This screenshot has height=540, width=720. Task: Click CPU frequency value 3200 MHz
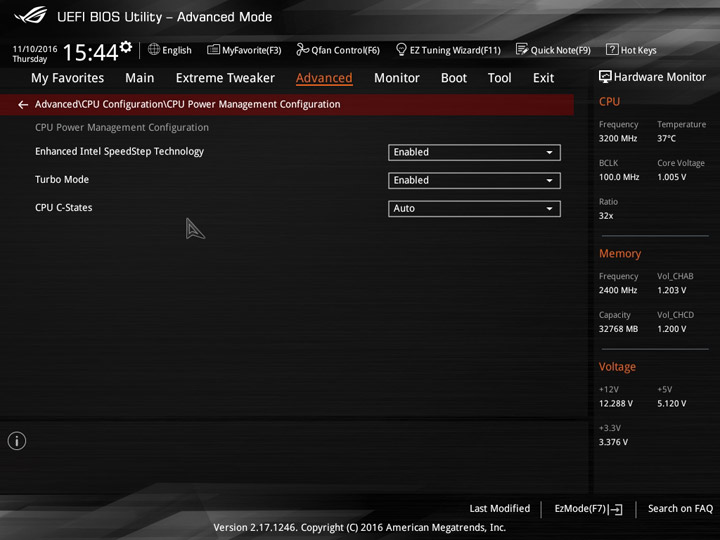pos(618,138)
